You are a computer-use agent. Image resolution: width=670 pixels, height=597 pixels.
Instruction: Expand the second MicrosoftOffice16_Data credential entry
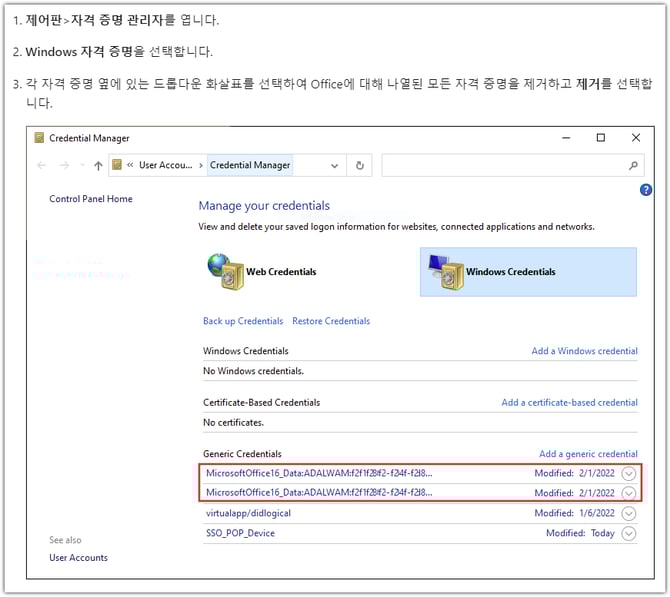[x=628, y=493]
